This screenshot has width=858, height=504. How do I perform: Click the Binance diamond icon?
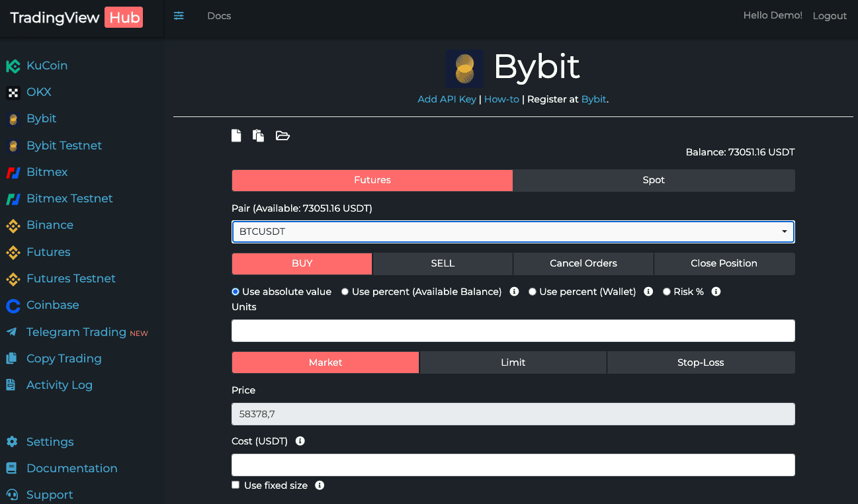[13, 226]
